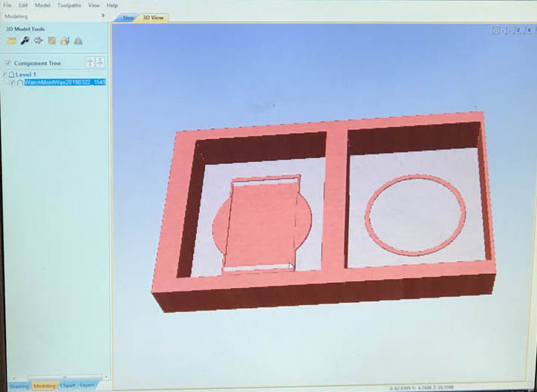Switch to the Clipart tab
Screen dimensions: 537x392
coord(68,385)
